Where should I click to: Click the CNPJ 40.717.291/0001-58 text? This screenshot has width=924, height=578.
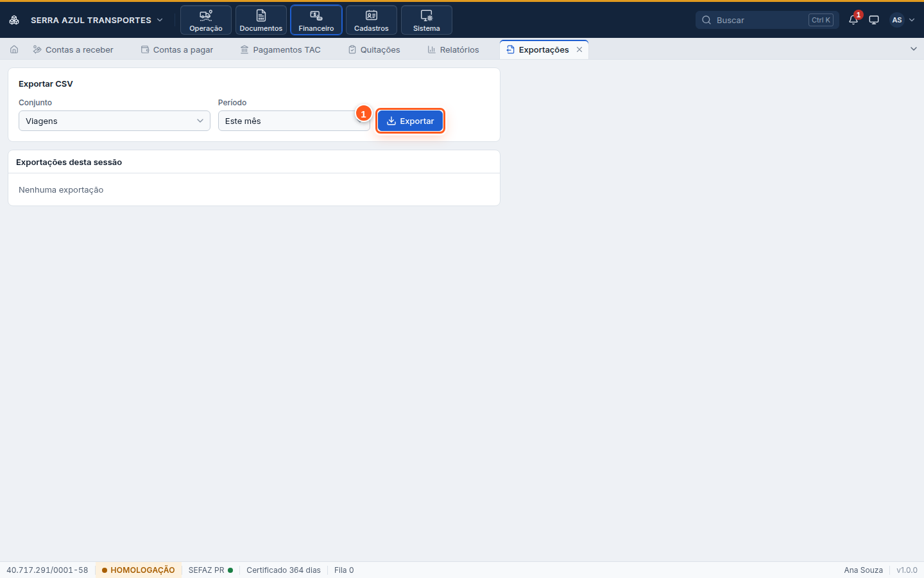(x=47, y=570)
